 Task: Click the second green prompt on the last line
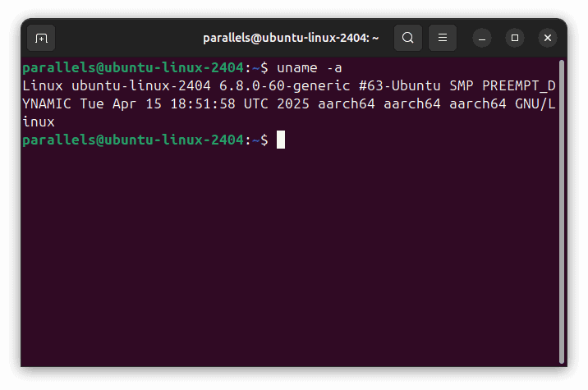[133, 140]
